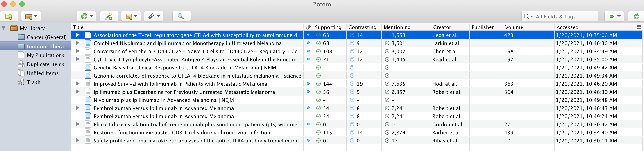Screen dimensions: 644x151
Task: Click the Add Attachment paperclip button
Action: click(x=154, y=16)
